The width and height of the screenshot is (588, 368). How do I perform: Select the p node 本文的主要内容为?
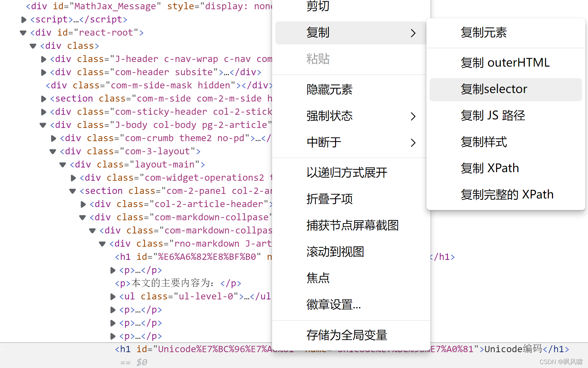pyautogui.click(x=178, y=283)
